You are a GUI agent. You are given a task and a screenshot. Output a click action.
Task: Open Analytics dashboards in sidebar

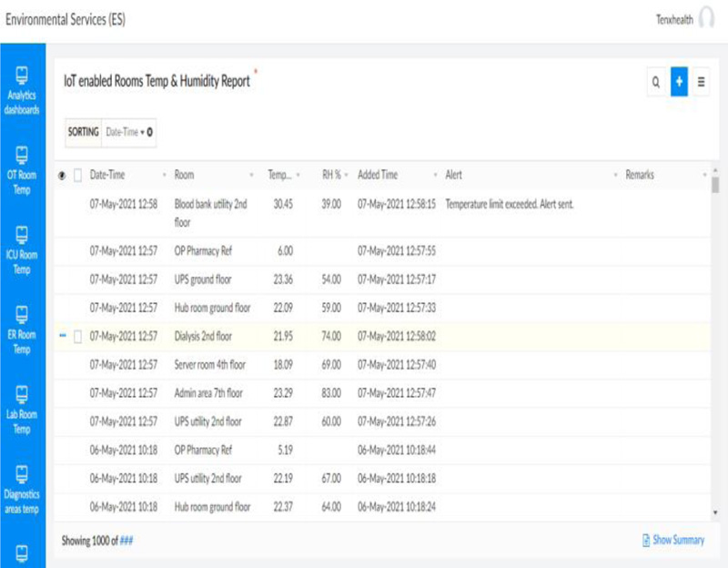point(23,91)
